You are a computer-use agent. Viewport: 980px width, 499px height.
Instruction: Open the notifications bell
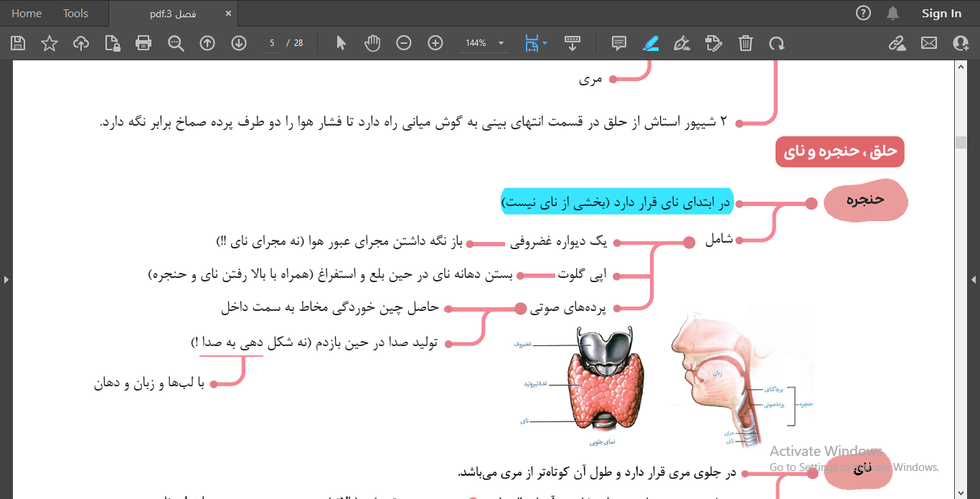pos(892,13)
